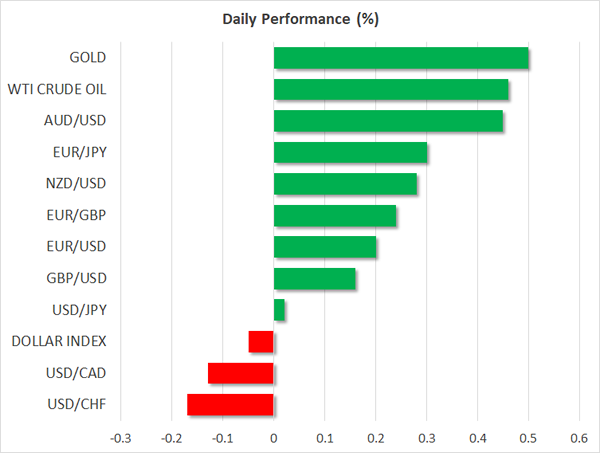
Task: Select the green GOLD bar
Action: click(x=400, y=58)
